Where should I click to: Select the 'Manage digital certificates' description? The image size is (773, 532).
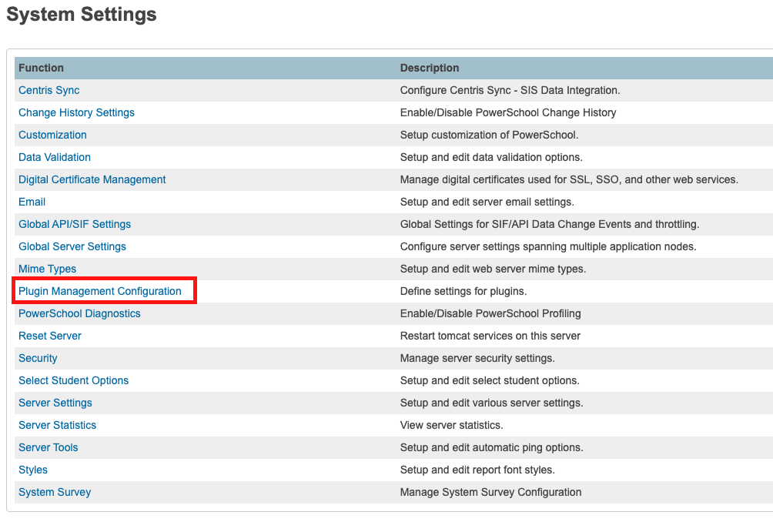tap(570, 179)
